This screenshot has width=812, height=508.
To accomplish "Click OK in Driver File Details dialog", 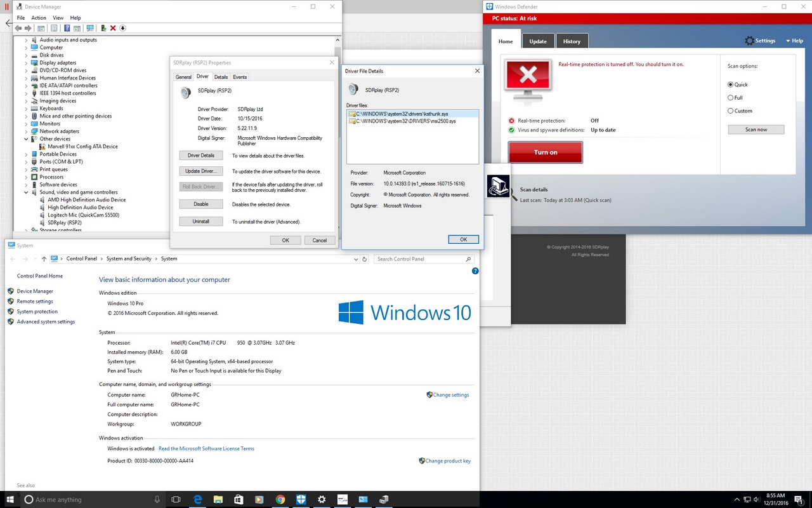I will (x=464, y=239).
